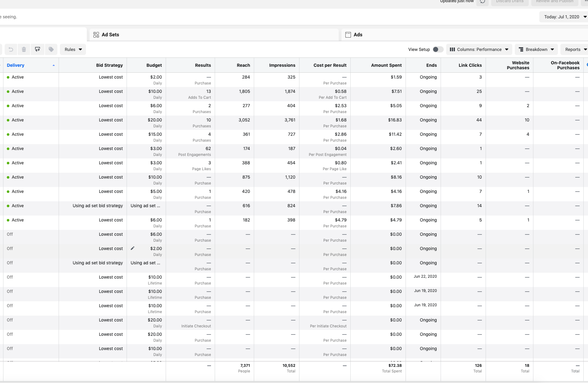The width and height of the screenshot is (588, 383).
Task: Open the Columns: Performance dropdown
Action: [479, 49]
